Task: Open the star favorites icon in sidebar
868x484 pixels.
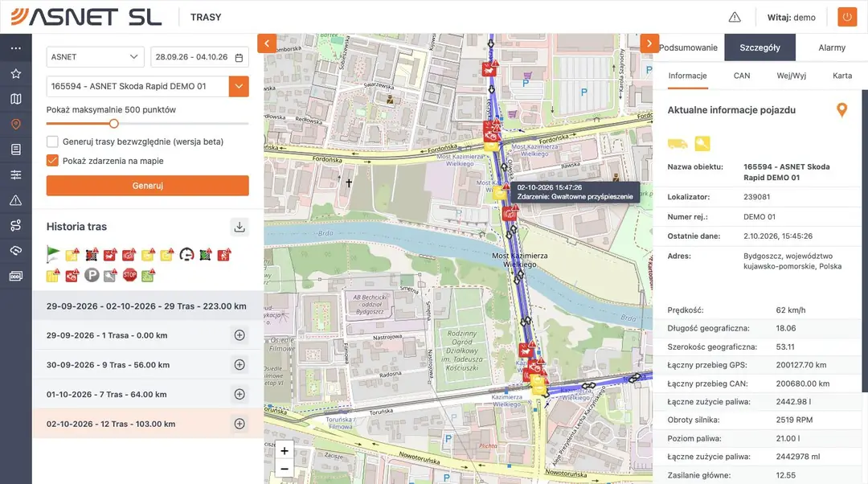Action: (x=15, y=74)
